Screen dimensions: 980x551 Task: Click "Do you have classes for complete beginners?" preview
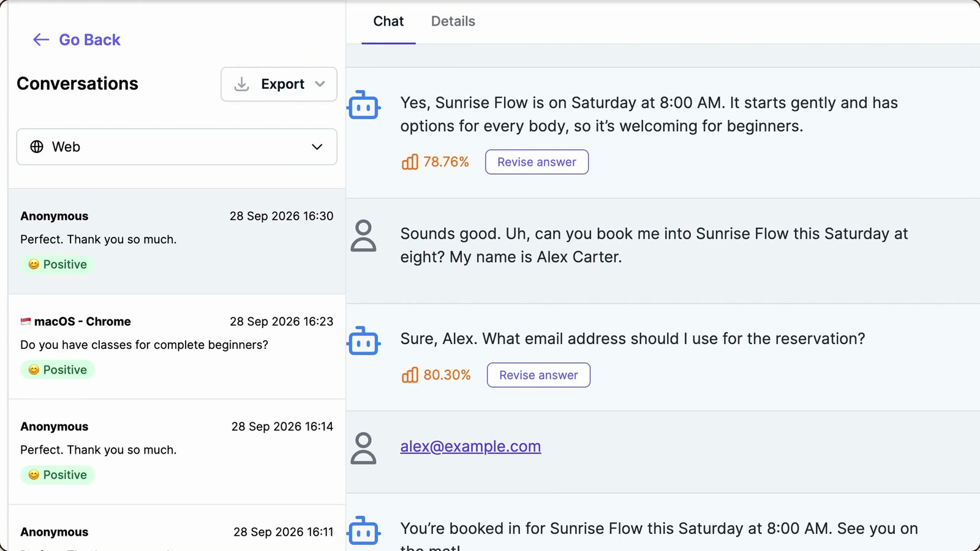coord(144,345)
